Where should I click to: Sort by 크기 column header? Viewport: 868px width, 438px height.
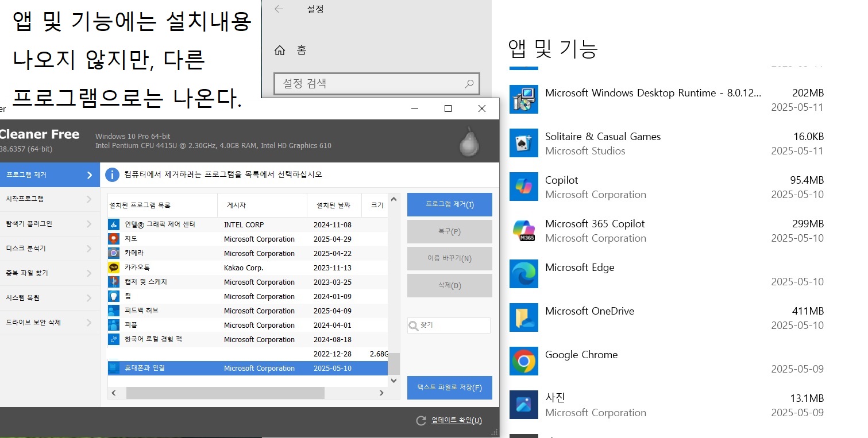click(x=375, y=205)
